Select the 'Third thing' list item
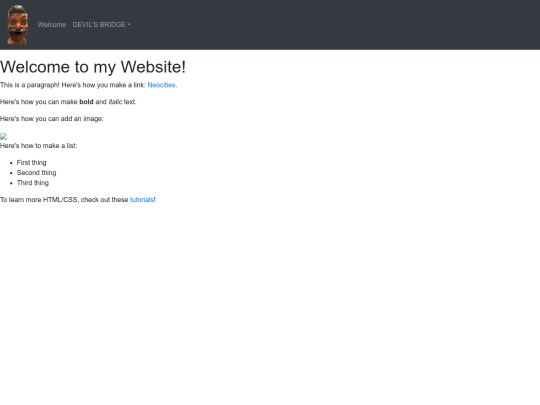This screenshot has width=540, height=405. click(x=33, y=183)
